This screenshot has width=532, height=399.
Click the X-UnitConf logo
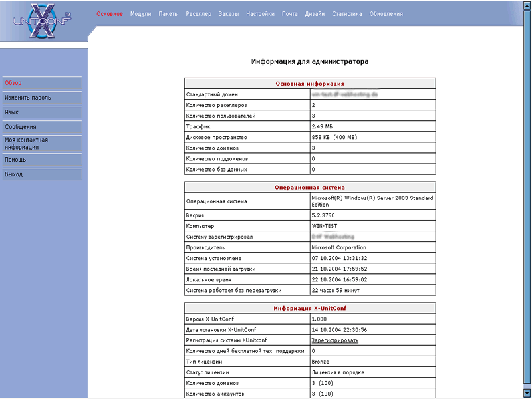pyautogui.click(x=43, y=21)
